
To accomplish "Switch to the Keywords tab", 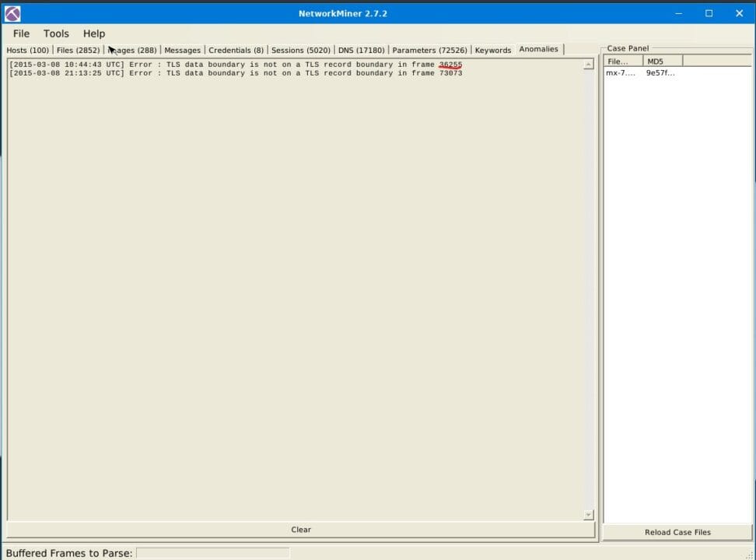I will (x=492, y=49).
